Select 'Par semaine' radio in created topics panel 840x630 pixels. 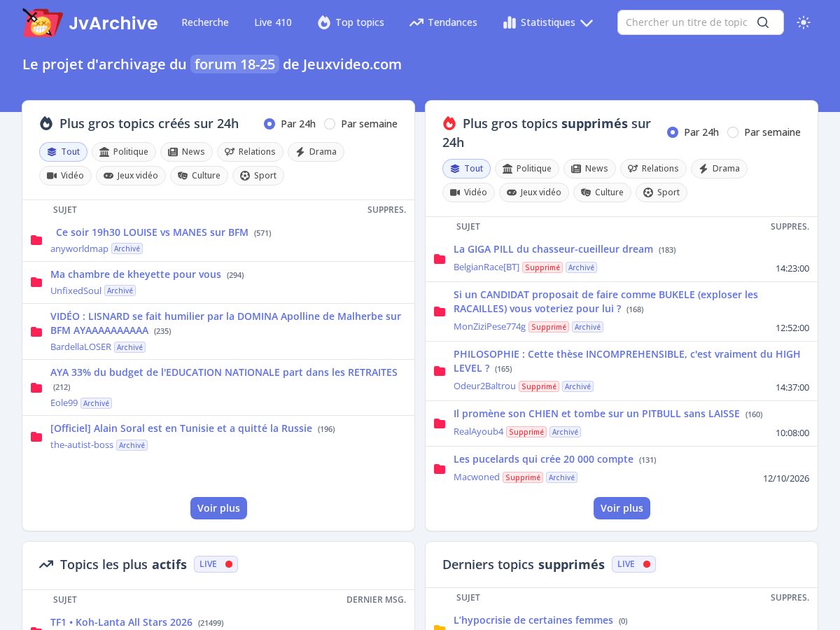pyautogui.click(x=330, y=124)
